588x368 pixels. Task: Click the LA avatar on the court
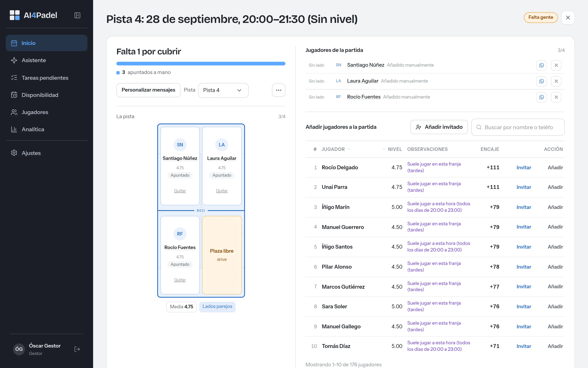pyautogui.click(x=222, y=145)
